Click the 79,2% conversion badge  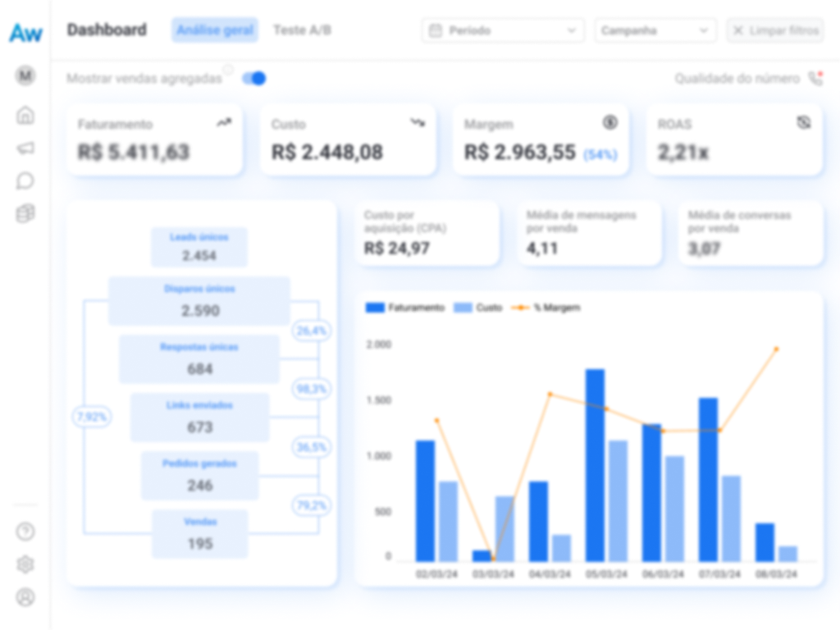pyautogui.click(x=311, y=505)
